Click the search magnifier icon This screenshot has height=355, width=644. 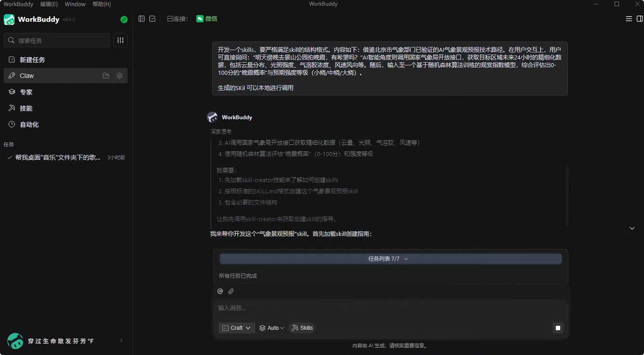tap(12, 40)
